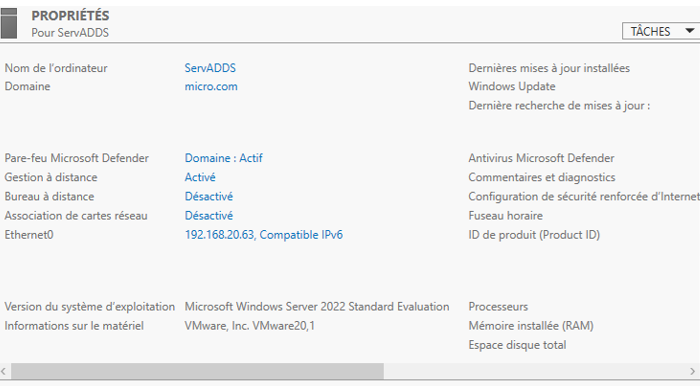Viewport: 700px width, 386px height.
Task: Click the Fuseau horaire label
Action: [x=506, y=216]
